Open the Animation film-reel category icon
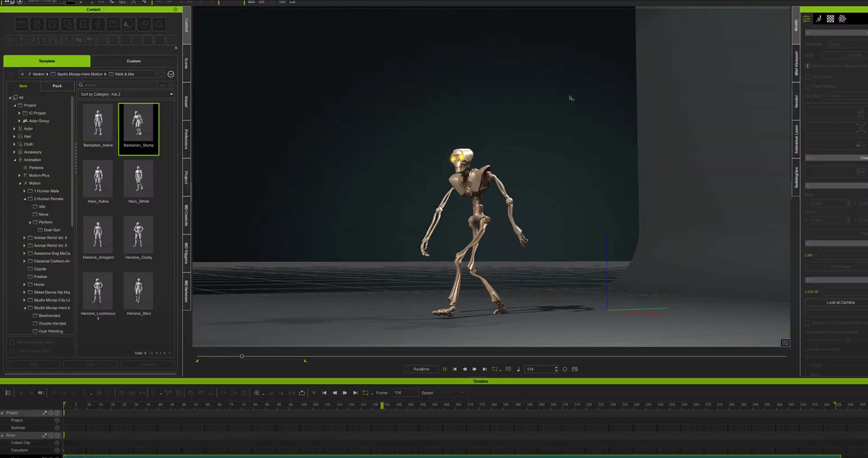This screenshot has height=458, width=868. pyautogui.click(x=159, y=24)
